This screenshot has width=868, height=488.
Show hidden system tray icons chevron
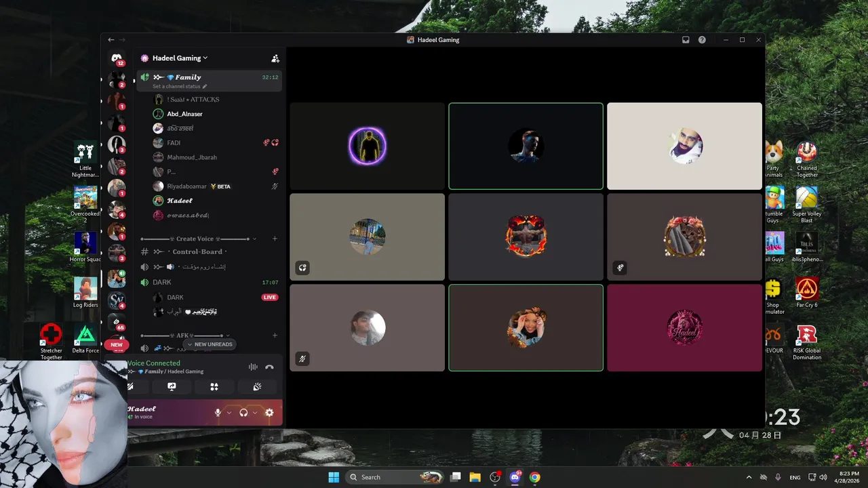click(749, 477)
